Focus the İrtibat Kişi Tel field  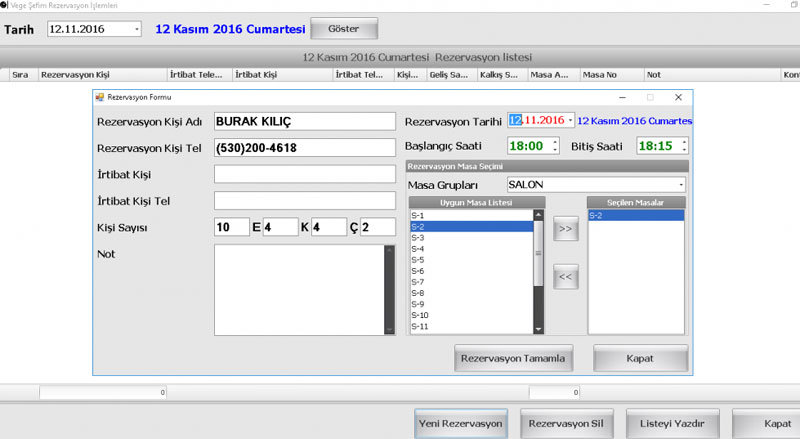pyautogui.click(x=305, y=201)
